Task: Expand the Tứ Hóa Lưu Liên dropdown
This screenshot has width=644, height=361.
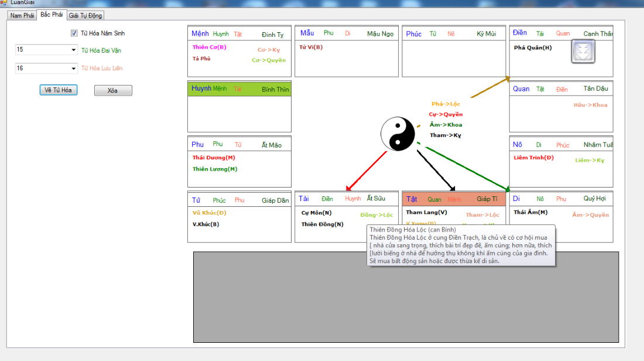Action: pos(74,69)
